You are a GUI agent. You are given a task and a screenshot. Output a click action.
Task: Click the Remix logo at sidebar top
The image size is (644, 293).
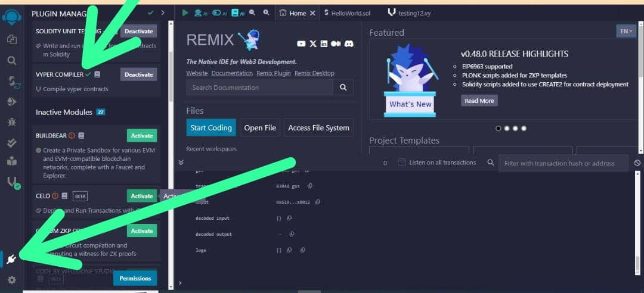(11, 18)
